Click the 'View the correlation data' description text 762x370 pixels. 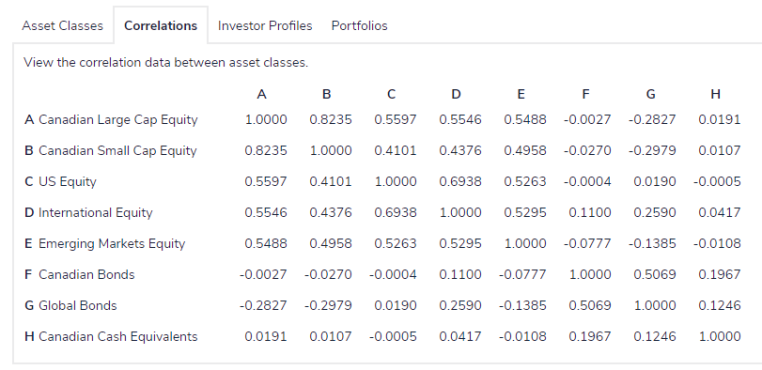[x=166, y=63]
